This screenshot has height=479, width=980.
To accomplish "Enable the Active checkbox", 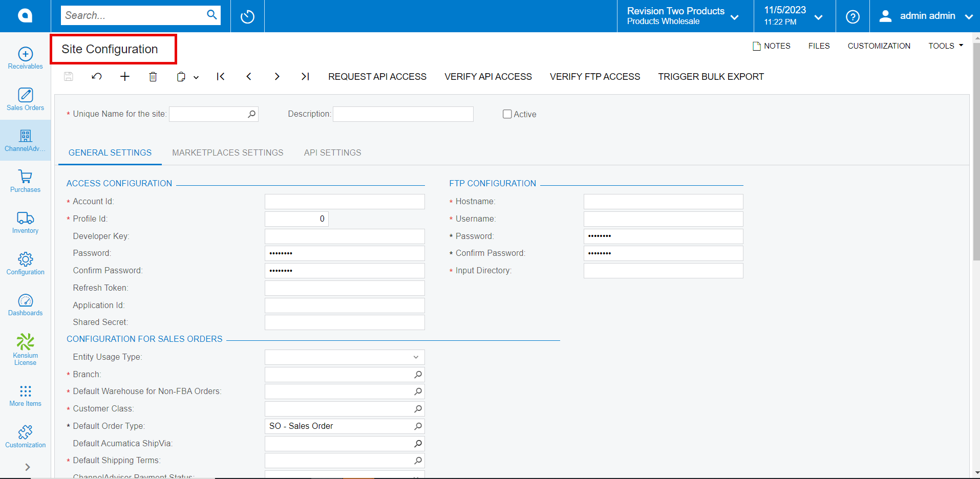I will tap(507, 114).
